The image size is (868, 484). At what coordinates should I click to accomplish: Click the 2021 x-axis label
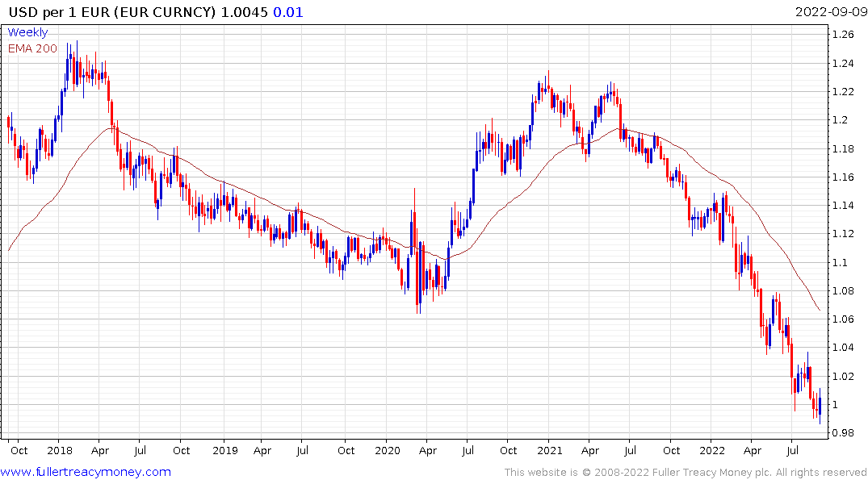pos(549,450)
